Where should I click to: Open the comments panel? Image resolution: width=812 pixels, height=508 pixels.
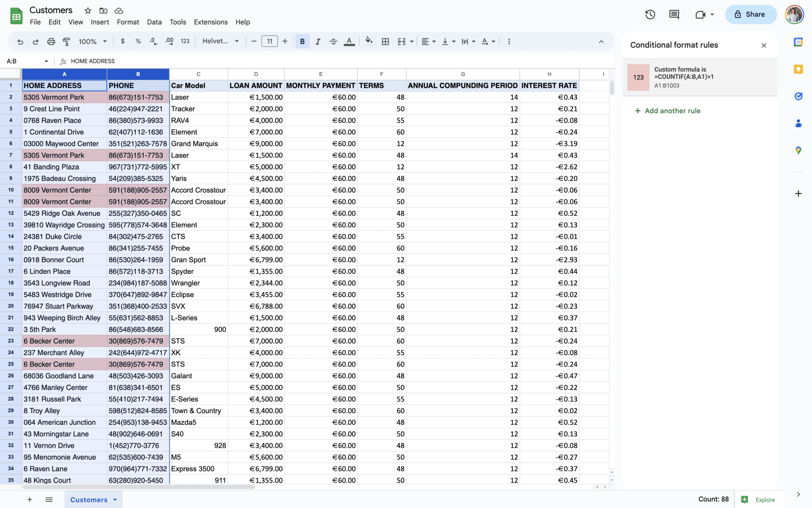(x=674, y=14)
